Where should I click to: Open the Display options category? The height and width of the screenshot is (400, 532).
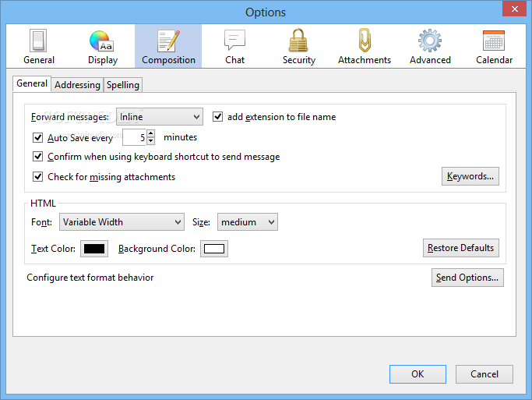(103, 47)
